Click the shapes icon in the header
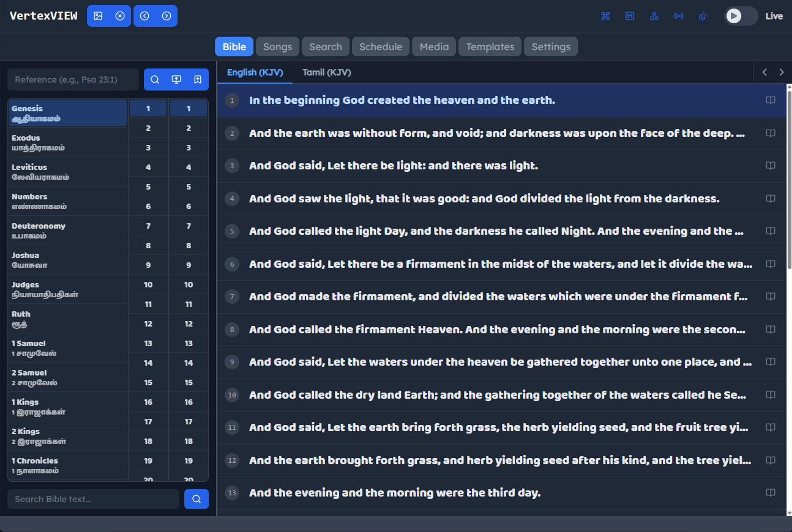The height and width of the screenshot is (532, 792). (x=654, y=16)
